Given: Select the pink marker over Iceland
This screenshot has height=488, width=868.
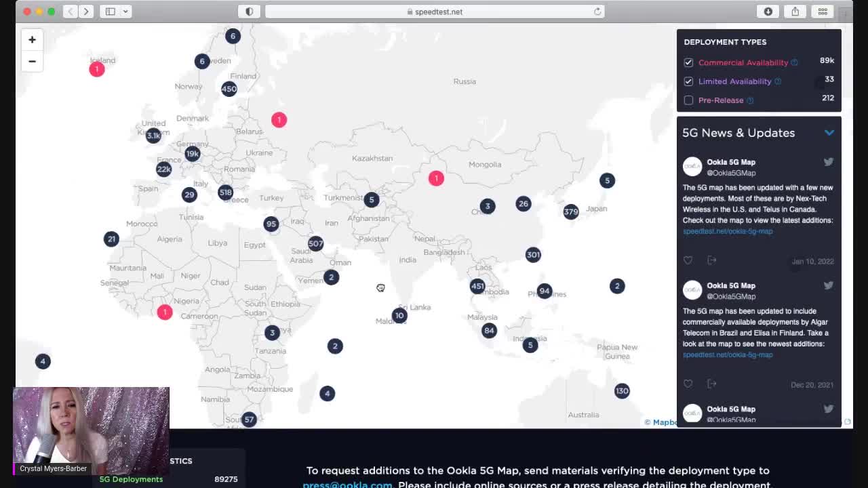Looking at the screenshot, I should point(97,69).
